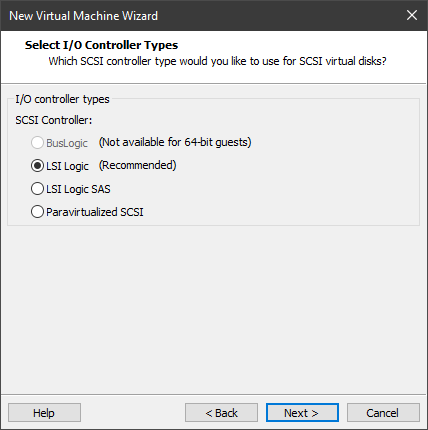This screenshot has height=430, width=428.
Task: Choose the LSI Logic SAS radio option
Action: click(37, 189)
